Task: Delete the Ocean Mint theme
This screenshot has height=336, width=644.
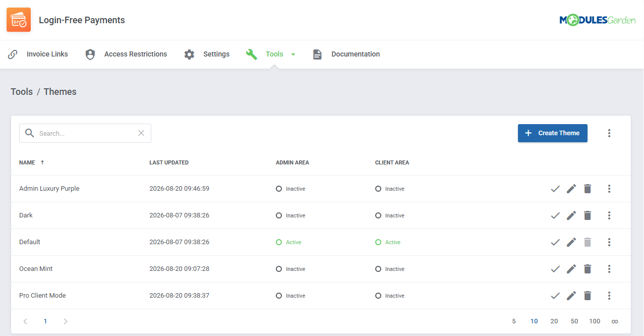Action: (588, 269)
